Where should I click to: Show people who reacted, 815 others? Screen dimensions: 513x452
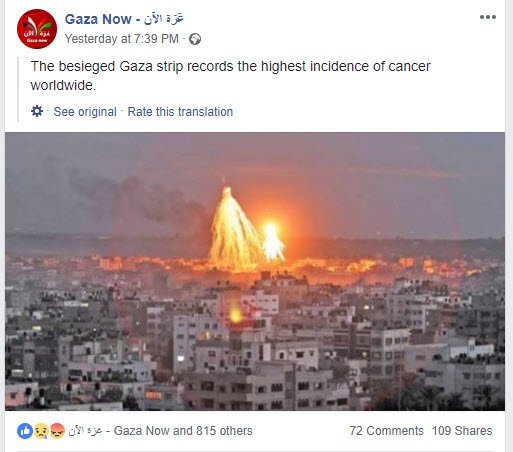[224, 431]
